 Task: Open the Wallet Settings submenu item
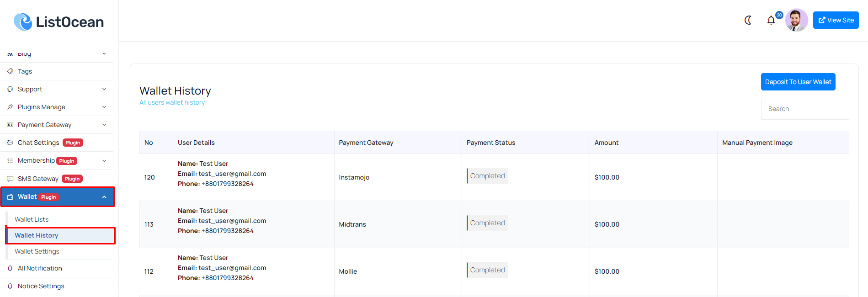point(37,251)
